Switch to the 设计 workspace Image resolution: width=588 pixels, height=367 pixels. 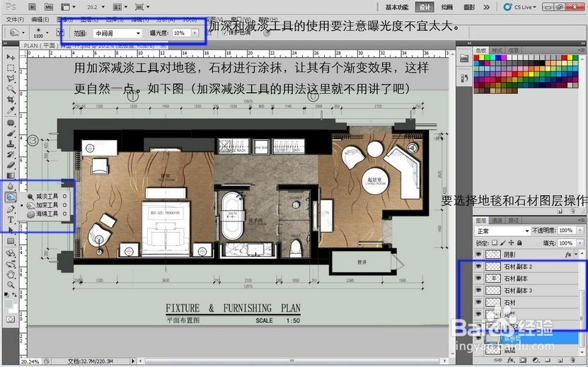pyautogui.click(x=425, y=7)
